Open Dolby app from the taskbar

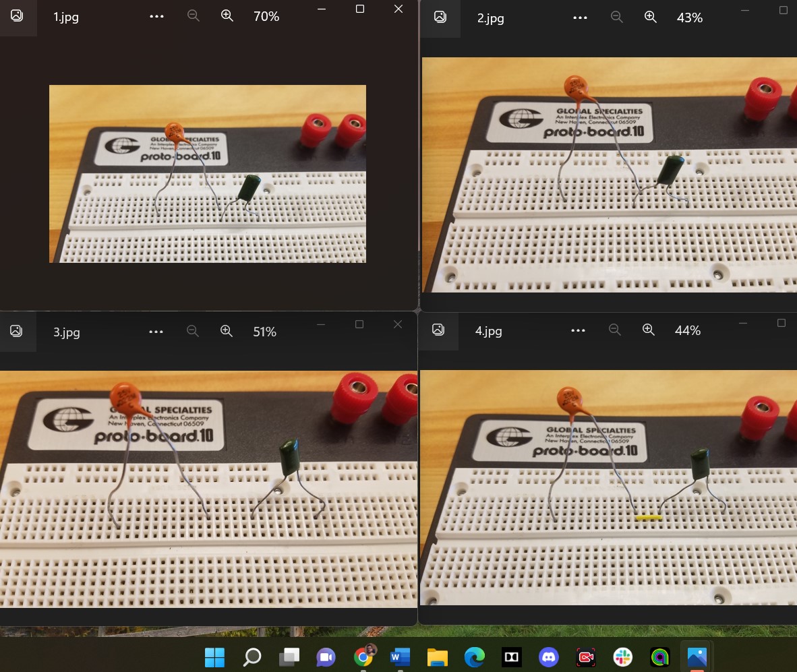point(511,657)
